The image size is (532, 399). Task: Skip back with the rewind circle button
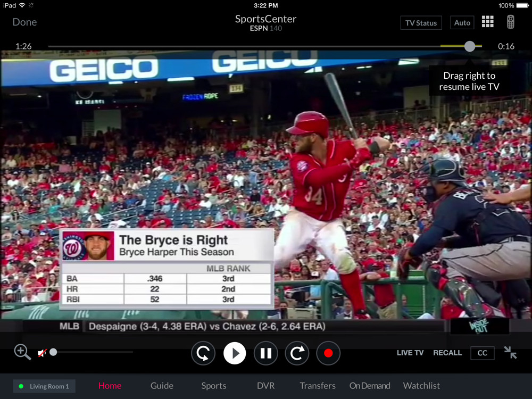203,353
